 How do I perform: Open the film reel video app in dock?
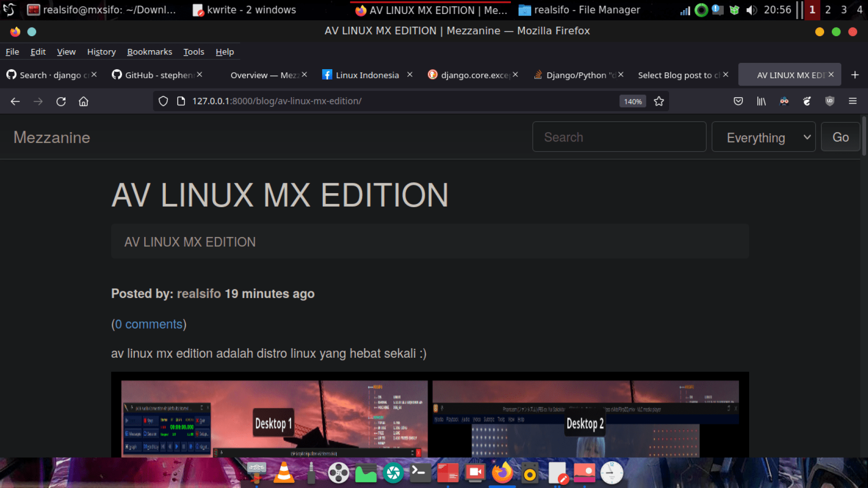pos(339,473)
